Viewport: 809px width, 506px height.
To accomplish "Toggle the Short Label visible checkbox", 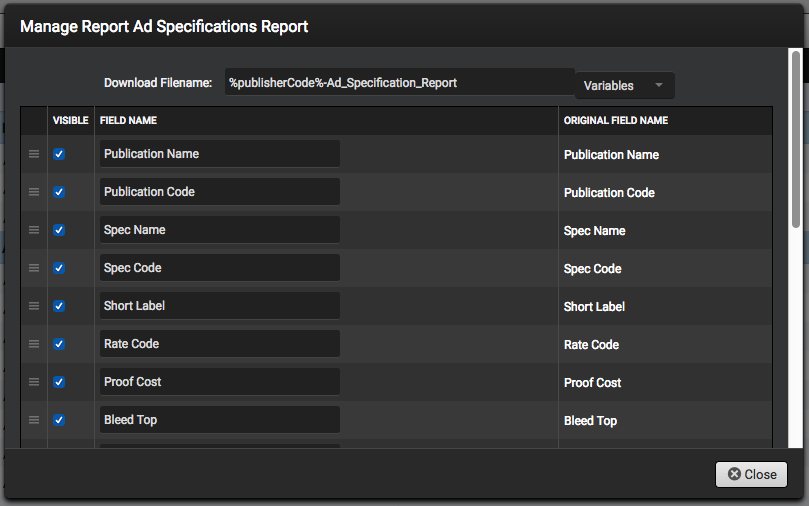I will click(59, 306).
